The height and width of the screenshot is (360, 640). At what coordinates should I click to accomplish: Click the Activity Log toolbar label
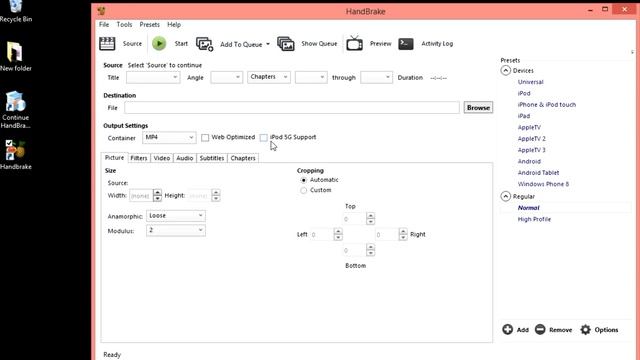point(437,44)
